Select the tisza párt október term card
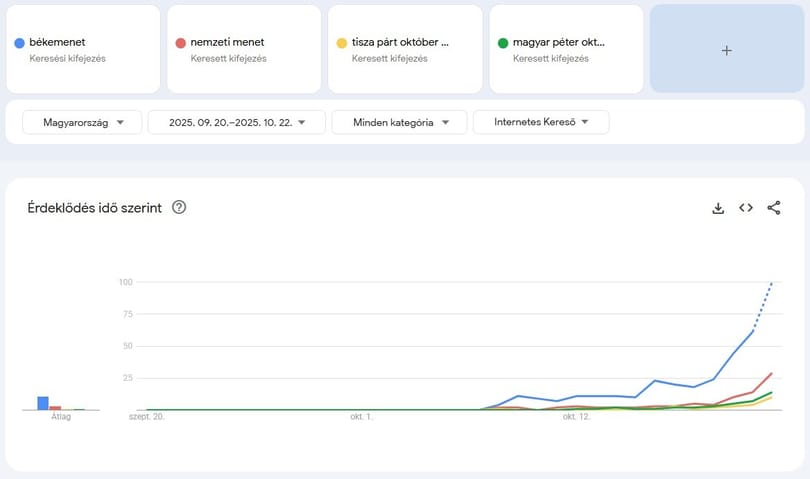 pyautogui.click(x=405, y=50)
